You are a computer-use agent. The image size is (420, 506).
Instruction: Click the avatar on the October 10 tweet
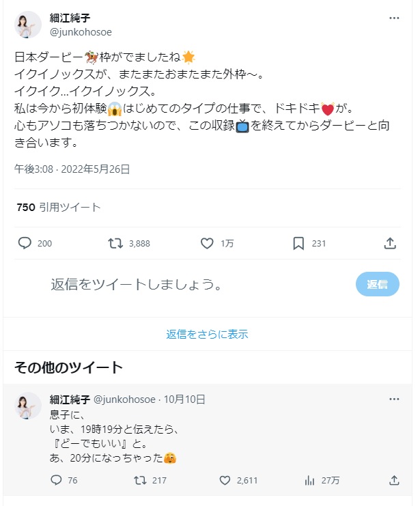tap(28, 406)
